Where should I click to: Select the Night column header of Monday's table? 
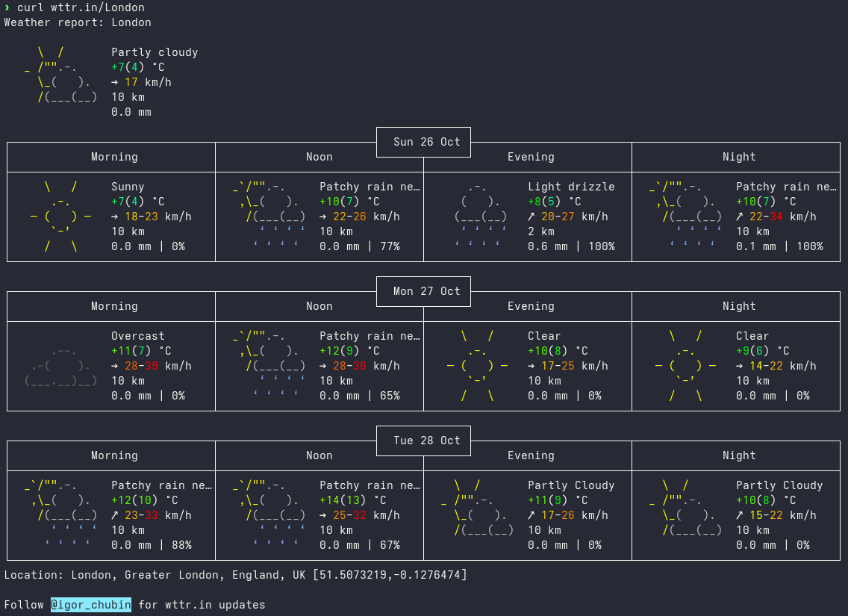(x=739, y=306)
